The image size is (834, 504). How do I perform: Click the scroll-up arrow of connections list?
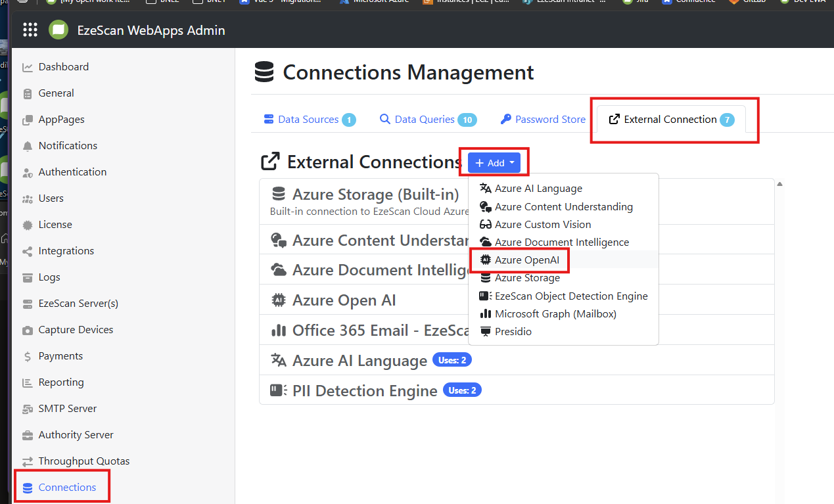click(779, 184)
